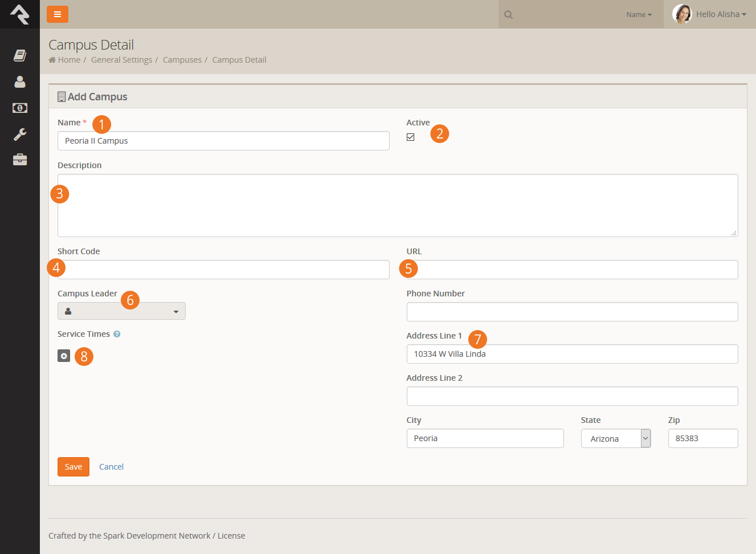Open the Name search filter dropdown
756x554 pixels.
[x=639, y=15]
